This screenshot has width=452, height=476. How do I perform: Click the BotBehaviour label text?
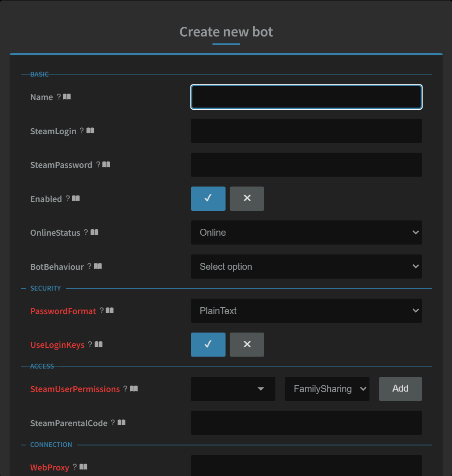click(x=57, y=267)
